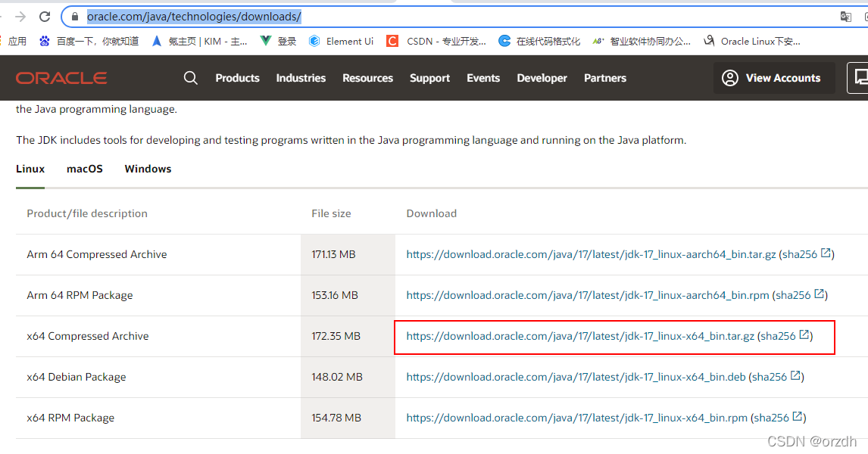Screen dimensions: 868x454
Task: Download jdk-17 linux-aarch64 rpm link
Action: click(587, 295)
